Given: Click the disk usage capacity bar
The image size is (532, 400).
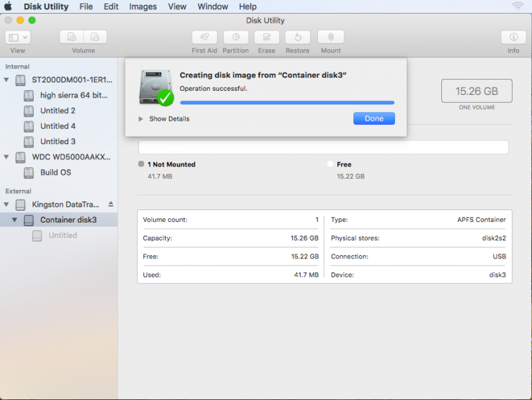Looking at the screenshot, I should [323, 148].
